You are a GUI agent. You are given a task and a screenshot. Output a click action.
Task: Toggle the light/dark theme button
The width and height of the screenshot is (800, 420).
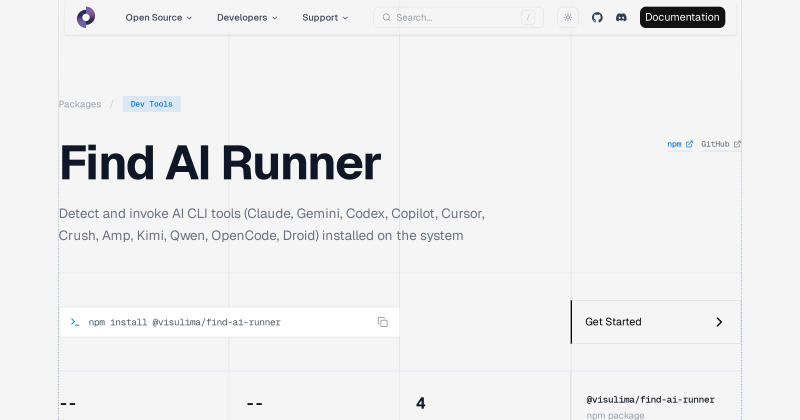(568, 17)
